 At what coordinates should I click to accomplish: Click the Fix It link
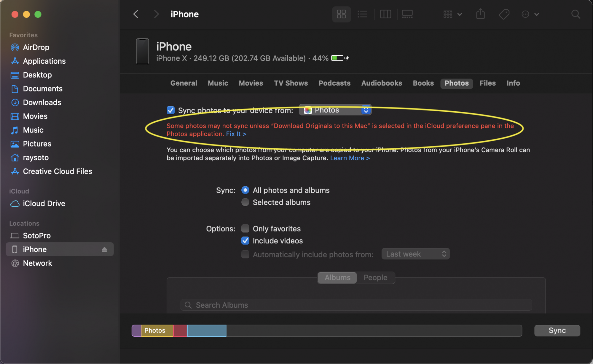pos(236,134)
